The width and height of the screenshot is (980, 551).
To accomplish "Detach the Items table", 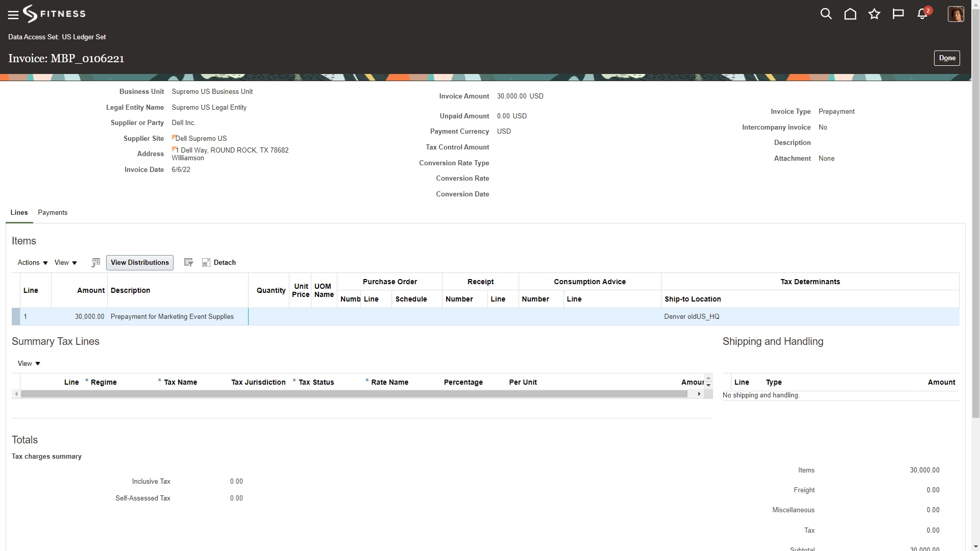I will point(219,263).
